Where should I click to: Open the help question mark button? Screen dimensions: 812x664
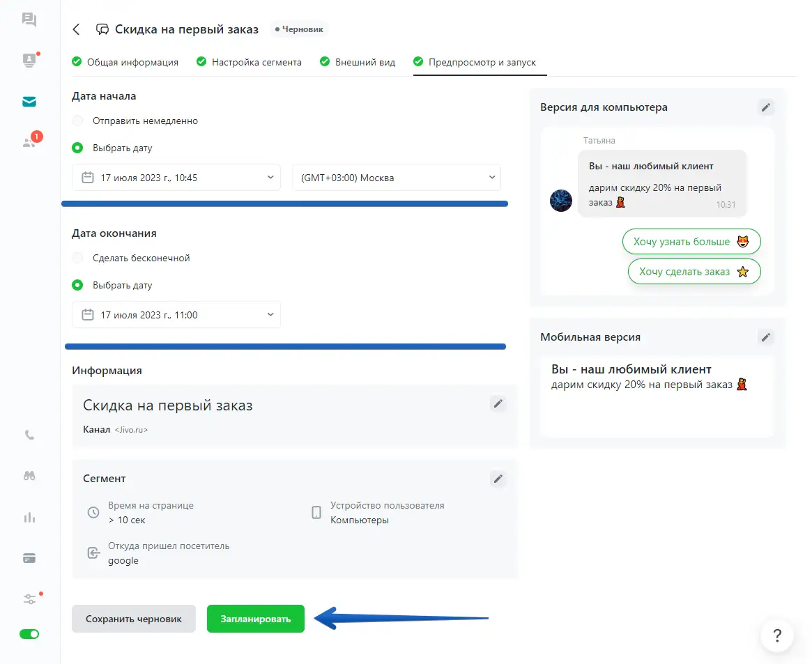click(x=776, y=635)
